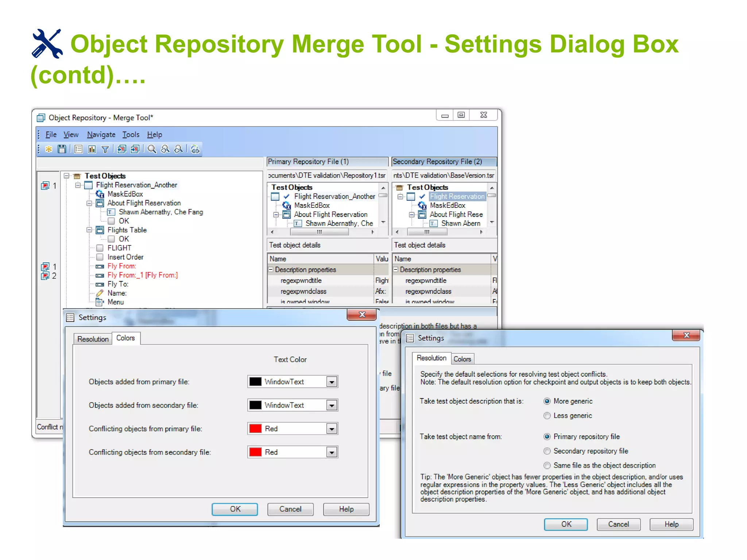Collapse Flight Reservation_Another node in target tree
Screen dimensions: 747x560
78,185
